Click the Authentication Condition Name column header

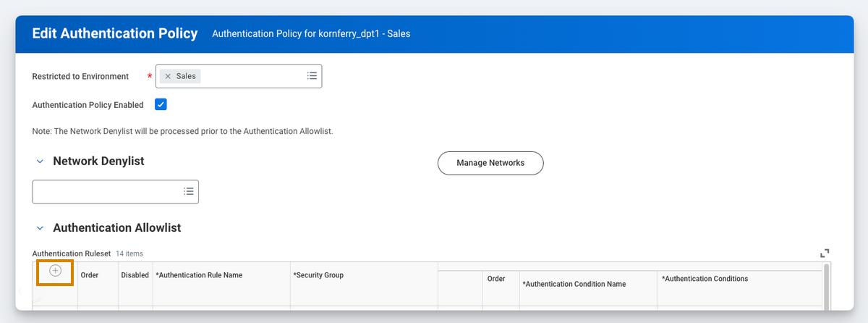point(574,284)
